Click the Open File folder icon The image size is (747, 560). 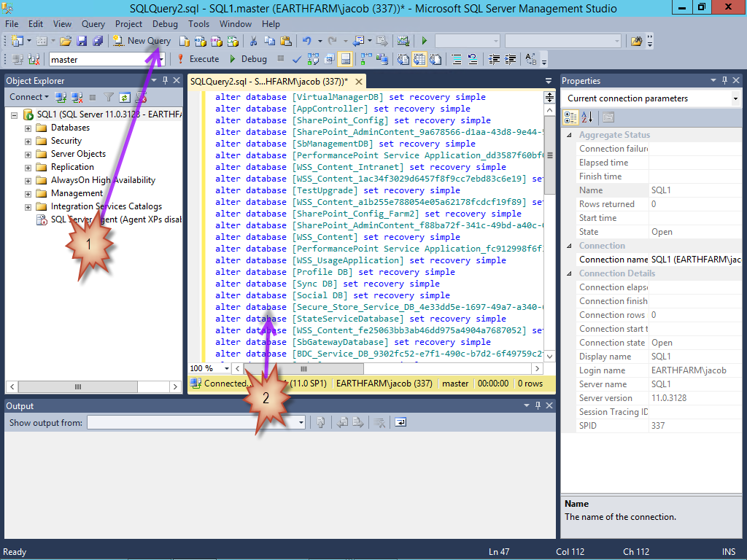point(66,41)
